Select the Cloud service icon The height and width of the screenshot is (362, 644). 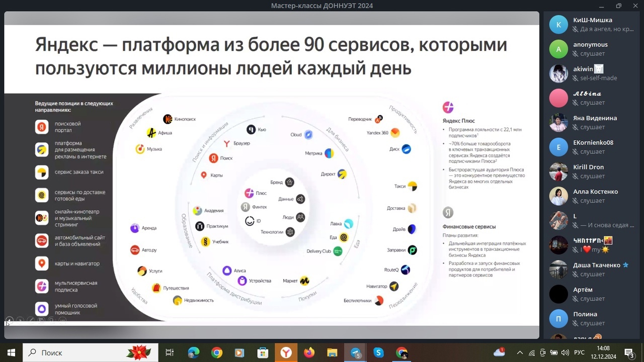coord(308,135)
